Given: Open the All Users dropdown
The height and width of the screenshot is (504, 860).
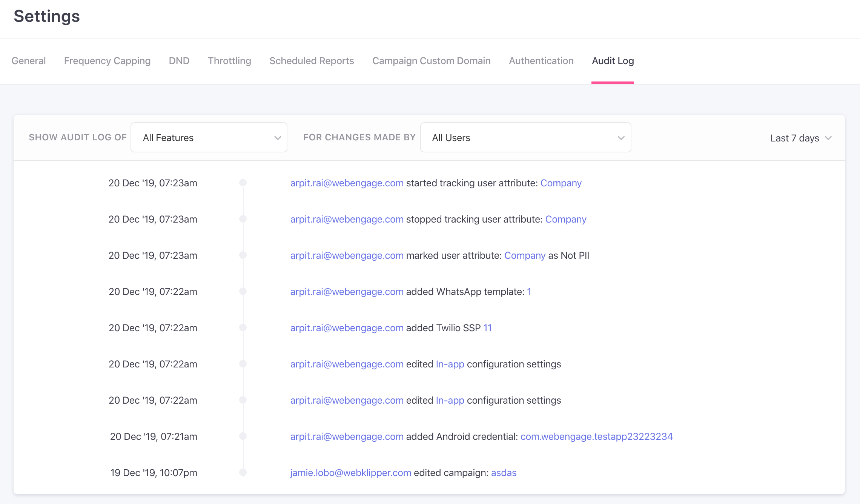Looking at the screenshot, I should (x=525, y=138).
